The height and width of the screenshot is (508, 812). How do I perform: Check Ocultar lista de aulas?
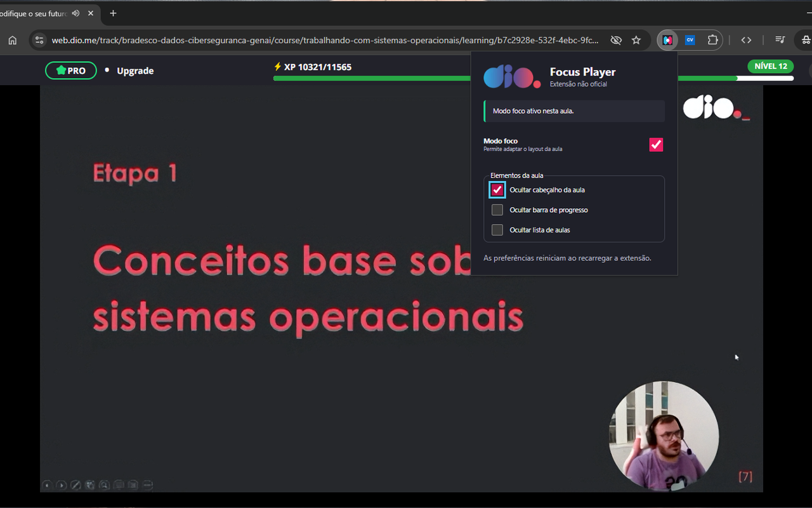coord(497,230)
